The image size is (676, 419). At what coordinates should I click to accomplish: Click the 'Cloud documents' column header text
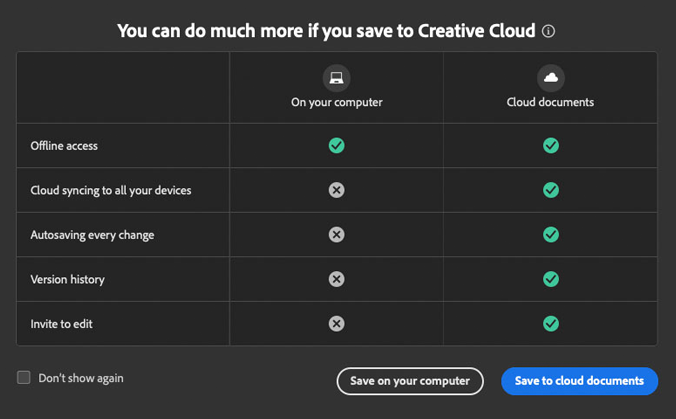coord(550,102)
